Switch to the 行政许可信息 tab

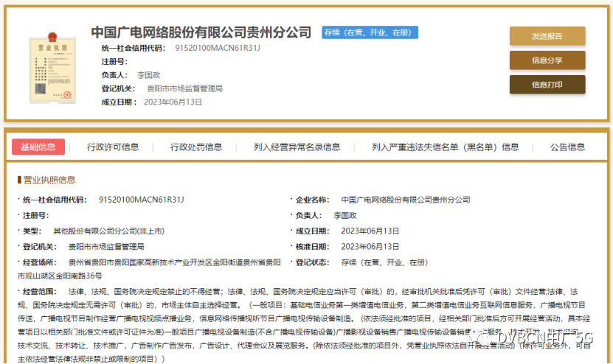tap(113, 147)
